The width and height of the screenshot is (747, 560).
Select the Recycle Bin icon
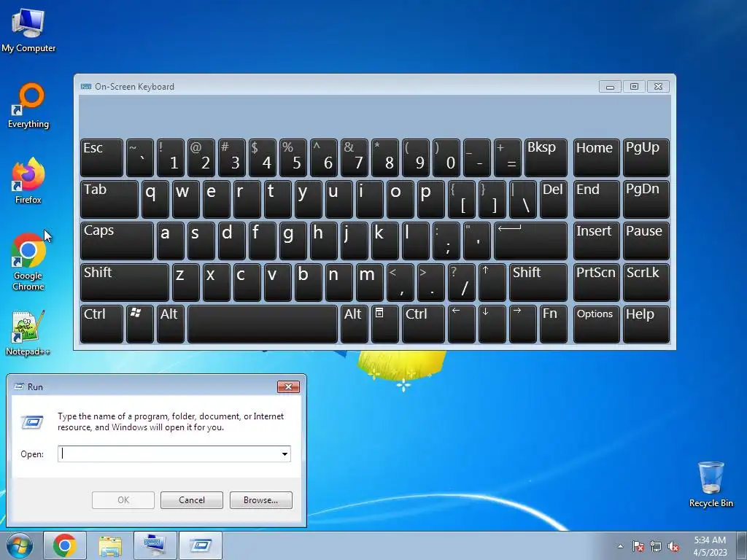711,484
